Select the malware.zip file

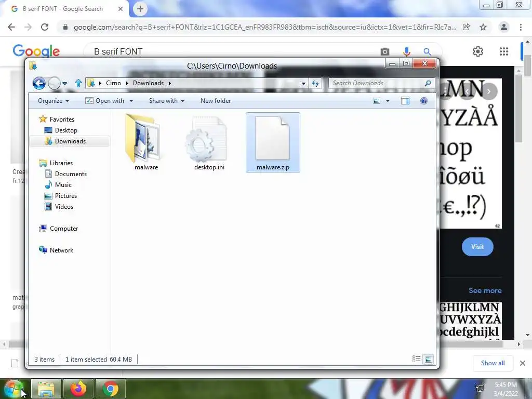pyautogui.click(x=273, y=142)
